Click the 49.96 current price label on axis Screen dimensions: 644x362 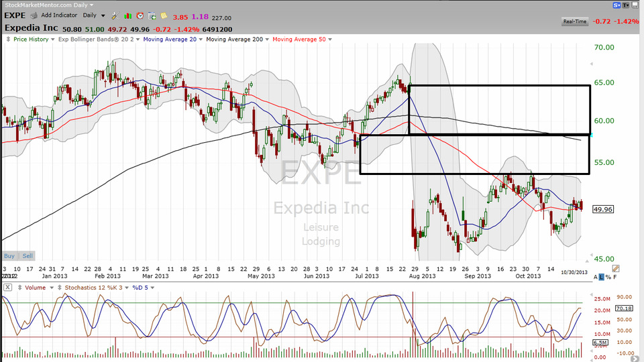point(603,209)
